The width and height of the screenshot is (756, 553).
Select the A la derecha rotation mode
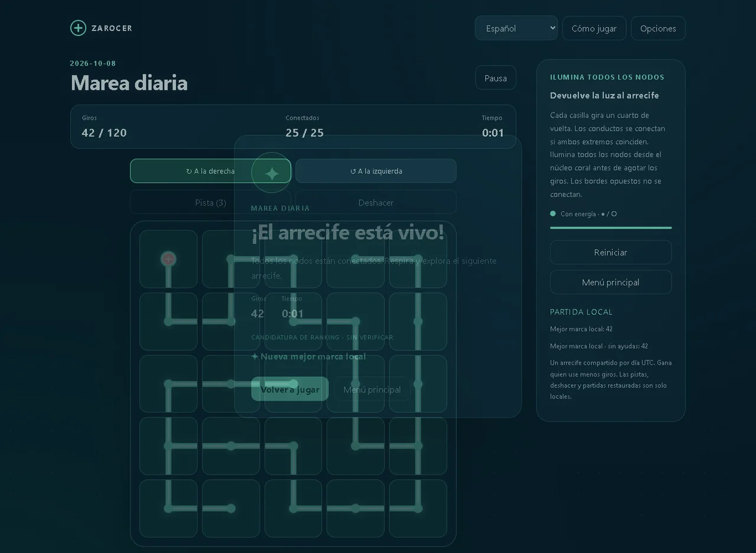(210, 171)
